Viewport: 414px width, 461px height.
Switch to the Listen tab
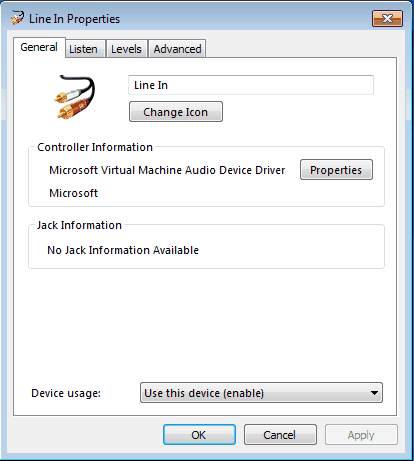pyautogui.click(x=83, y=49)
